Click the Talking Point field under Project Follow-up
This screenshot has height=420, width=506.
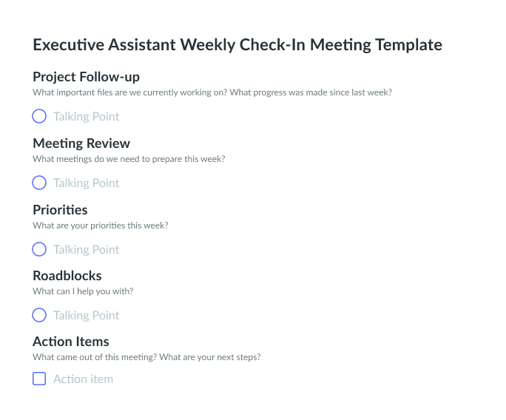click(86, 116)
